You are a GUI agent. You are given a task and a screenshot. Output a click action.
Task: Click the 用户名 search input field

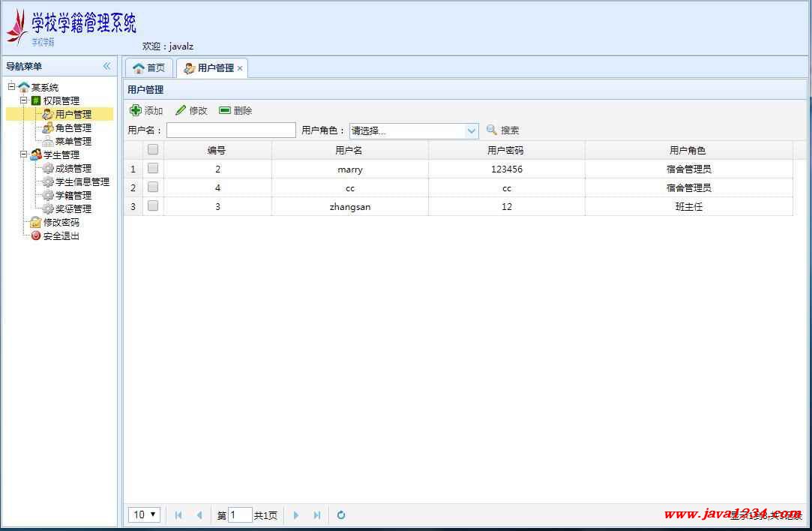pos(231,130)
